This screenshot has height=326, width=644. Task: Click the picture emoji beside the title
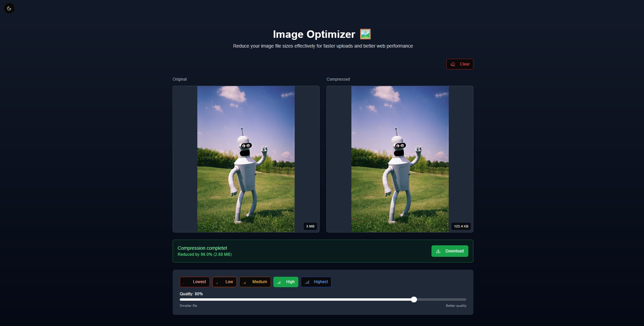pos(365,34)
